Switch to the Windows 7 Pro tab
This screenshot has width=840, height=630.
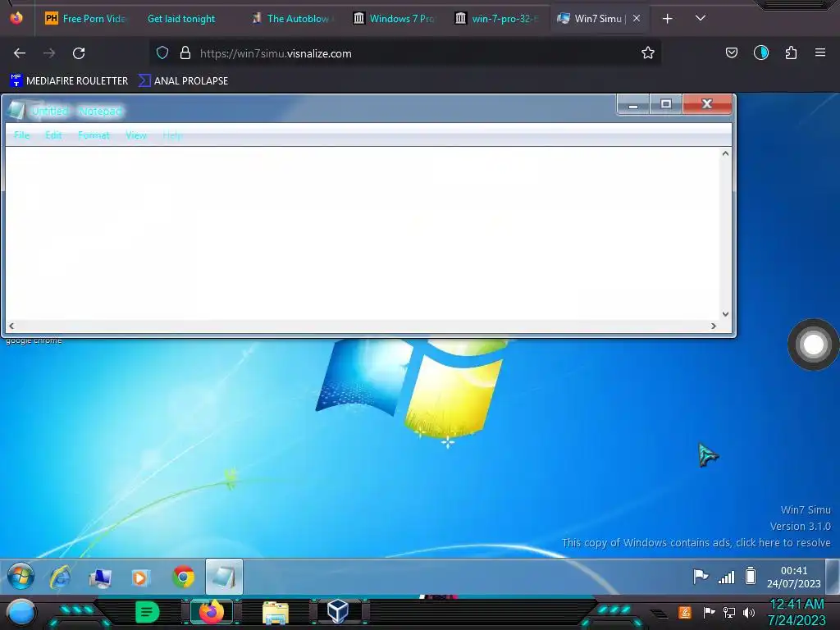(x=395, y=19)
